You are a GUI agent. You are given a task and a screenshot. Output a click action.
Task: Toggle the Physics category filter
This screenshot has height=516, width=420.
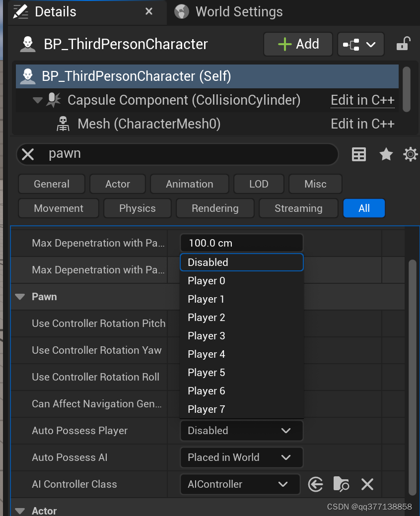pyautogui.click(x=138, y=208)
